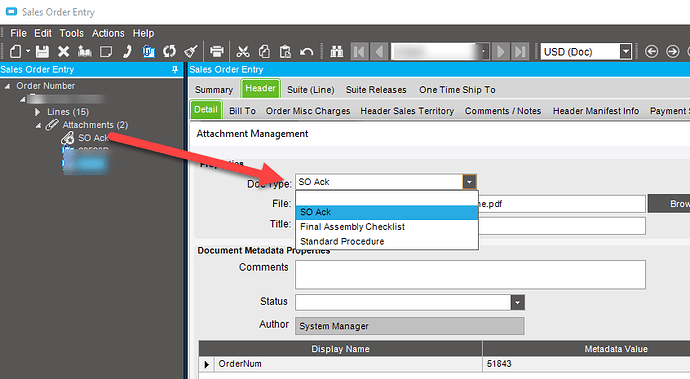
Task: Click the Undo arrow icon
Action: click(x=306, y=52)
